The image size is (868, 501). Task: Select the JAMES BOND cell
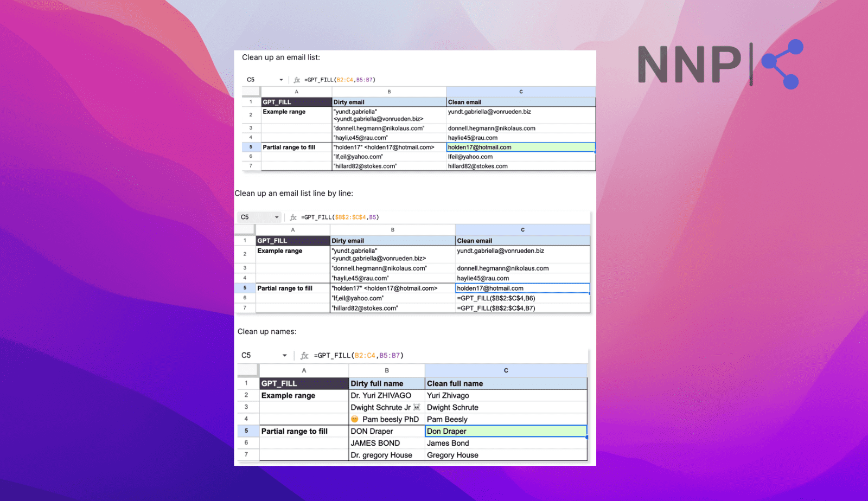point(387,443)
